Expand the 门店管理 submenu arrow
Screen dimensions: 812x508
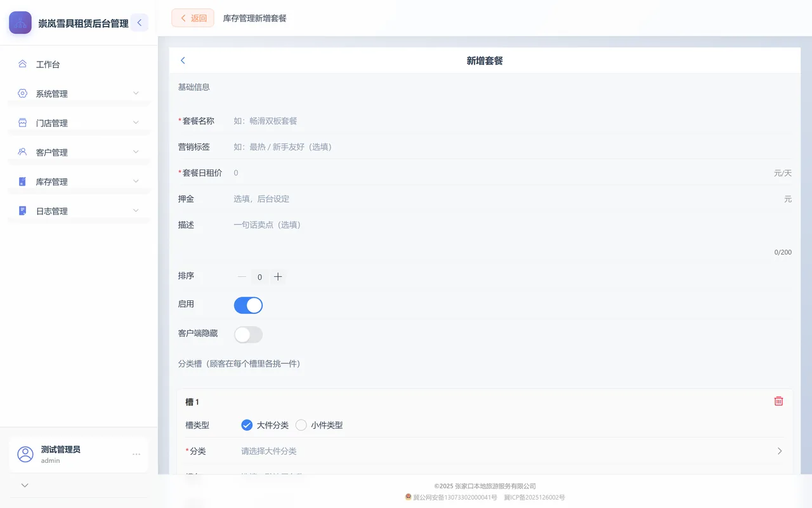pos(136,123)
